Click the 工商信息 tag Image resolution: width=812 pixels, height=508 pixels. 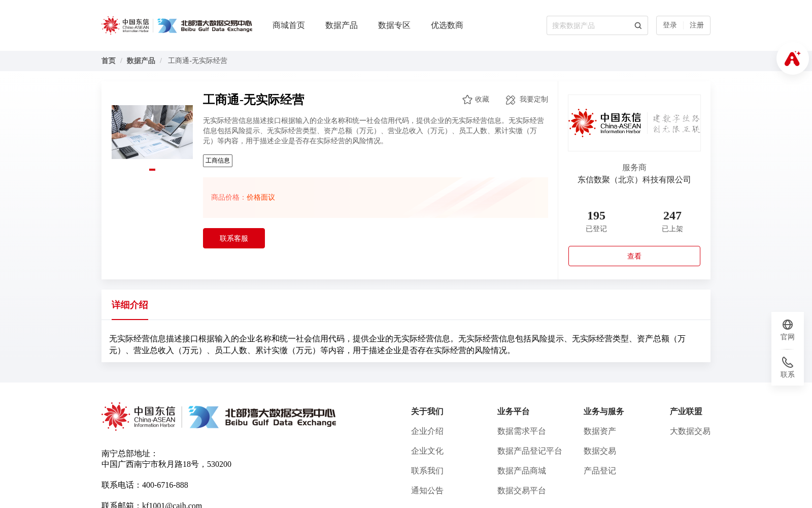[x=218, y=161]
